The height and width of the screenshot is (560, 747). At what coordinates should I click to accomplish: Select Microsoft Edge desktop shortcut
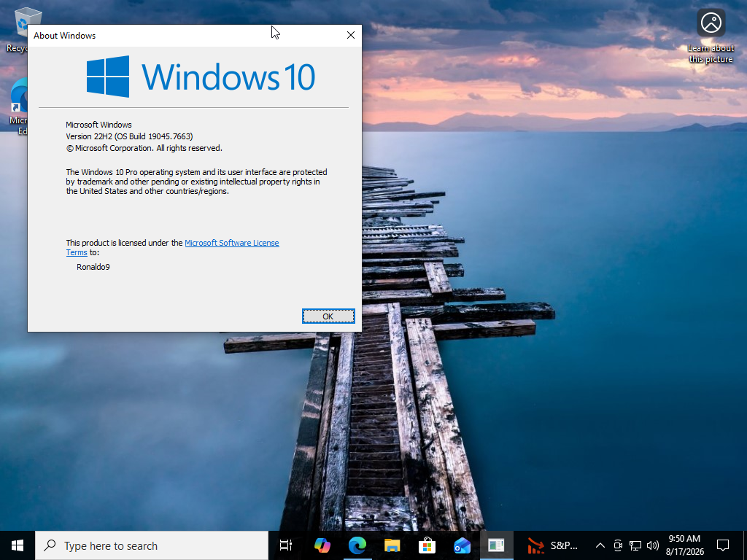coord(19,106)
